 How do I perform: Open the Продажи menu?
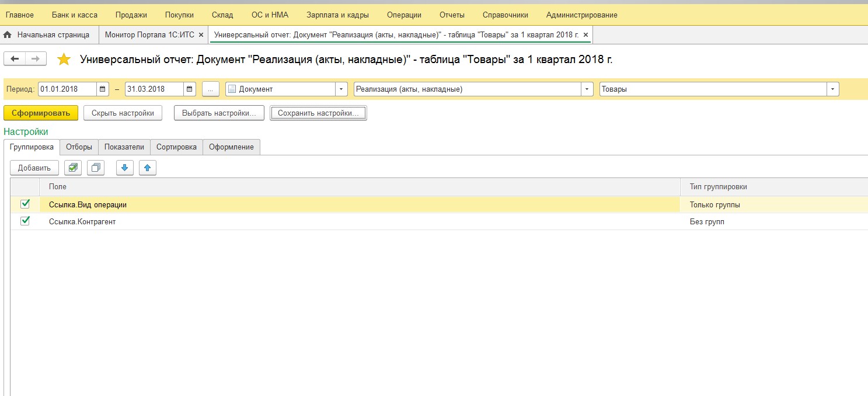[131, 15]
